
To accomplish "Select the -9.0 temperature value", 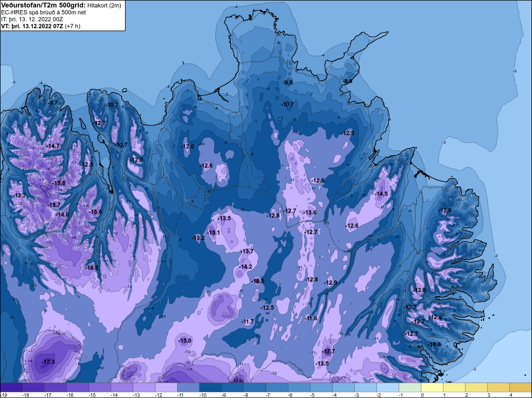I will coord(288,83).
